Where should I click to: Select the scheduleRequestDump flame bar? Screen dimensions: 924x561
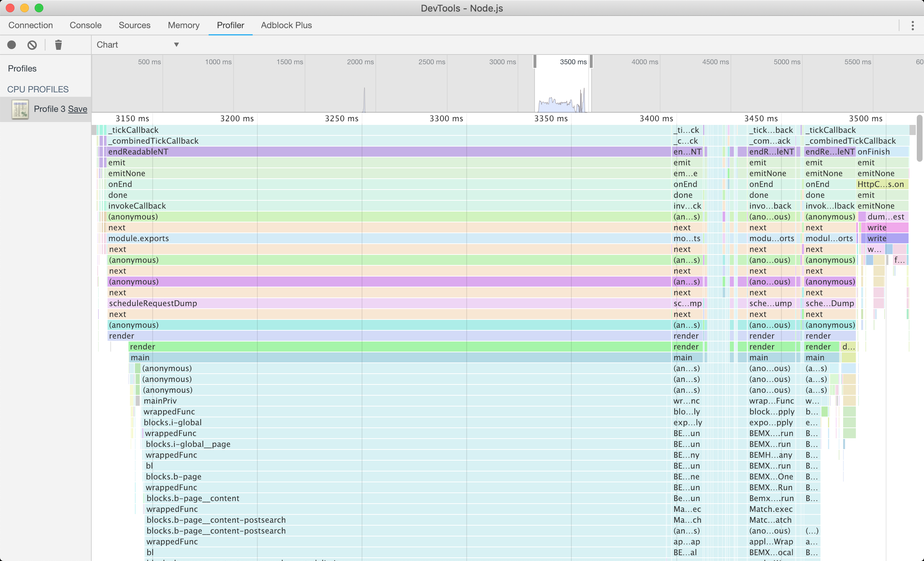click(389, 303)
